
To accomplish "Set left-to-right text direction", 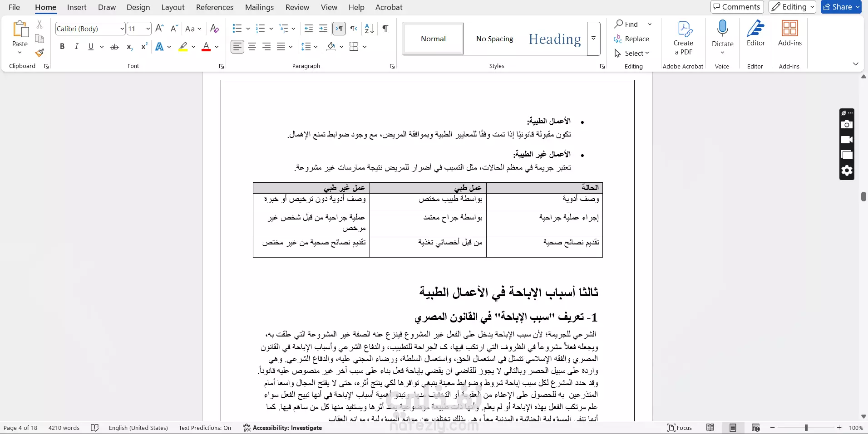I will (339, 29).
